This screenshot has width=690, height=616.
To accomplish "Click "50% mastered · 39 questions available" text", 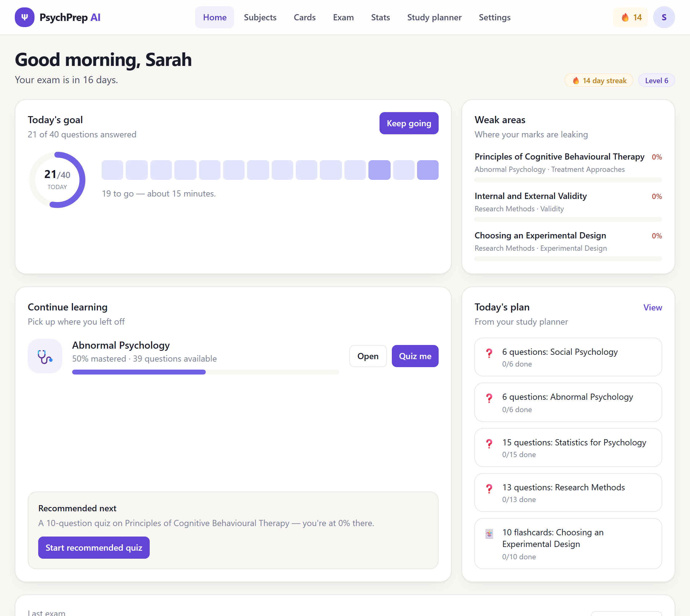I will point(144,359).
